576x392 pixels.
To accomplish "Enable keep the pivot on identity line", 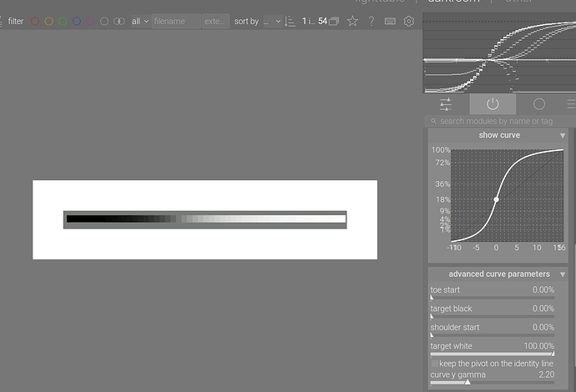I will [x=434, y=364].
